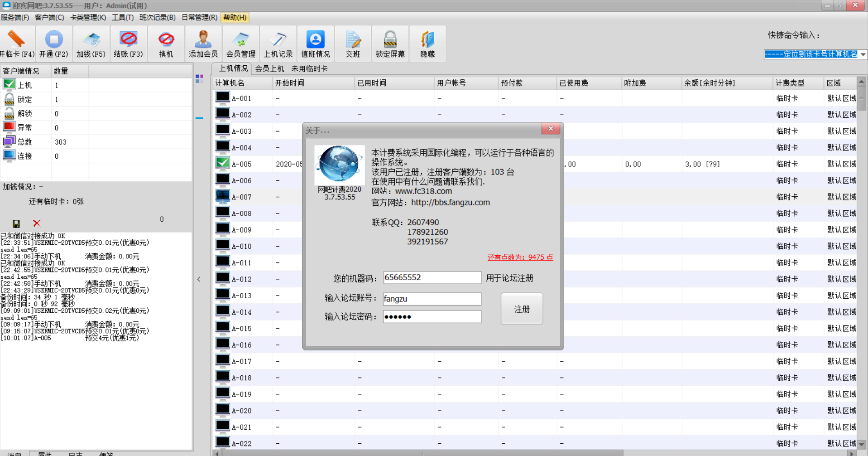Select computer A-005 row in list
The image size is (868, 456).
click(242, 164)
